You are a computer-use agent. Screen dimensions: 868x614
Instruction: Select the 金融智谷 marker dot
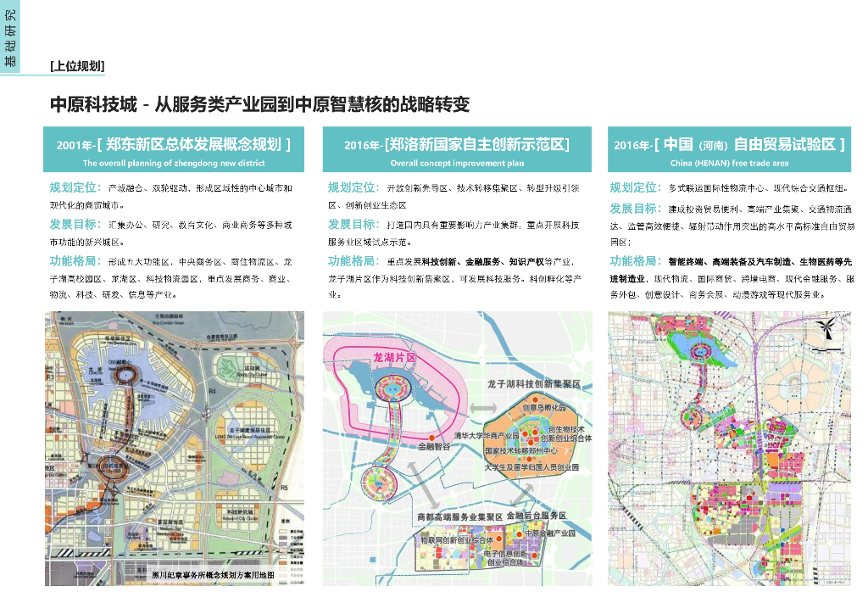(x=431, y=438)
